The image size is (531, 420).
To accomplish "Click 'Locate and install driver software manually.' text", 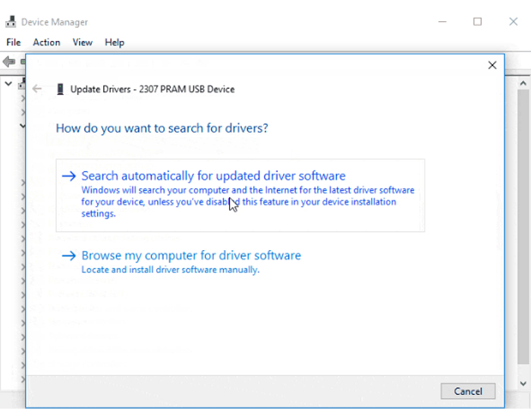I will [171, 270].
